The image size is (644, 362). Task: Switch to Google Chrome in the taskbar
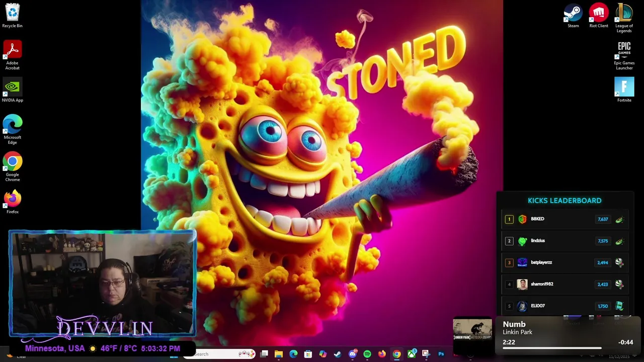(x=396, y=354)
